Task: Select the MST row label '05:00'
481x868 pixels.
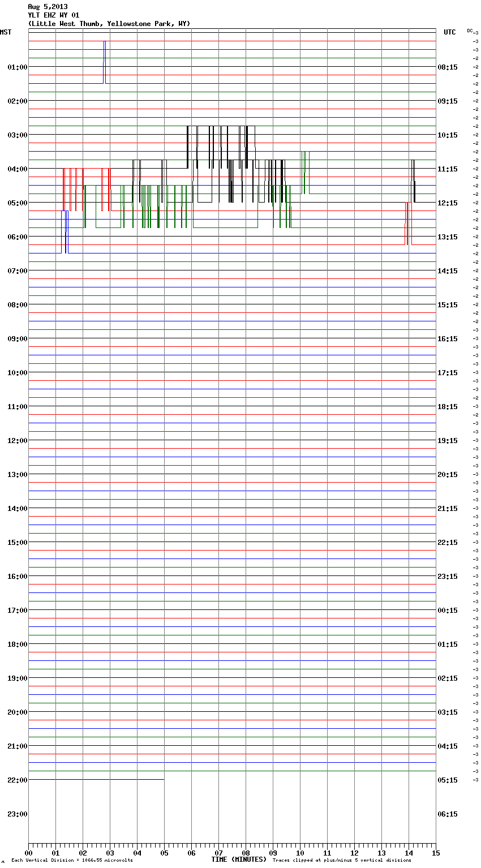Action: tap(18, 203)
